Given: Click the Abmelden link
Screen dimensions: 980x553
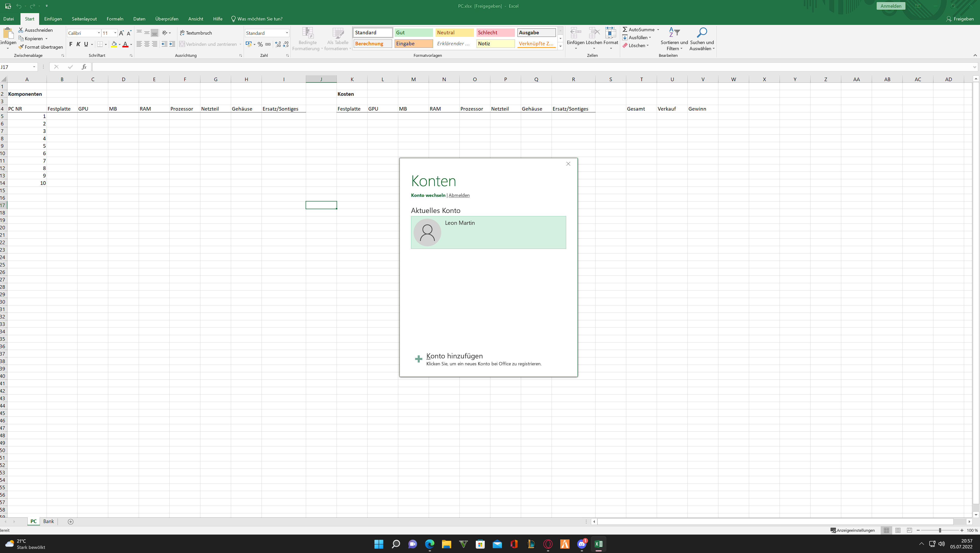Looking at the screenshot, I should pyautogui.click(x=459, y=195).
